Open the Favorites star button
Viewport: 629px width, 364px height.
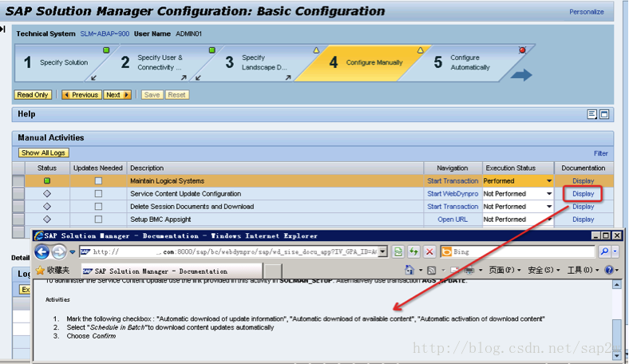click(53, 270)
